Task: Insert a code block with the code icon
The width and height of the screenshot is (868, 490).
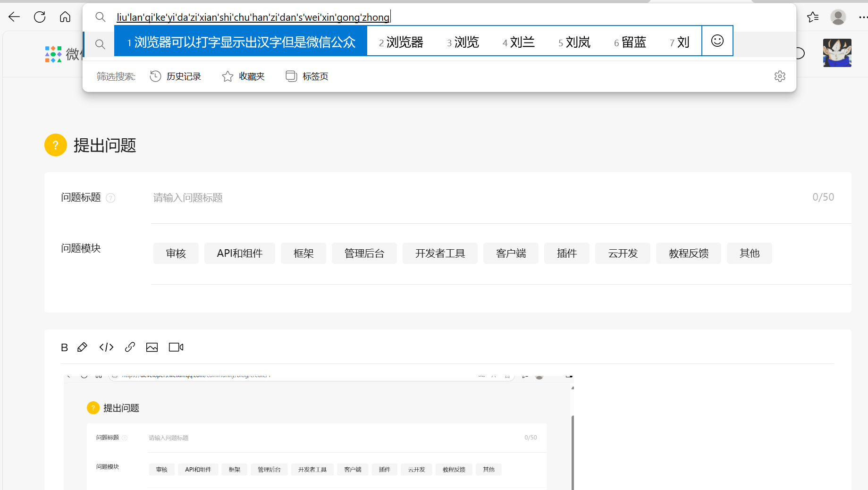Action: 107,347
